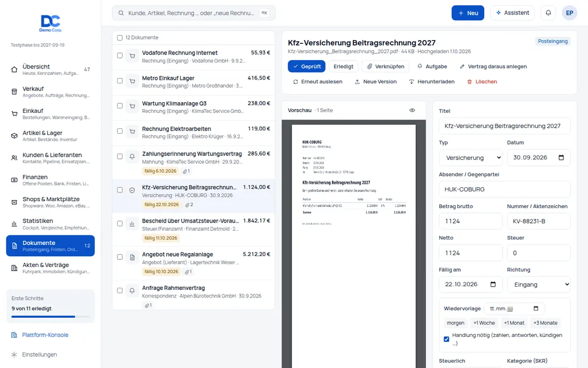Screen dimensions: 588x368
Task: Open the Dokumente section in sidebar
Action: (50, 246)
